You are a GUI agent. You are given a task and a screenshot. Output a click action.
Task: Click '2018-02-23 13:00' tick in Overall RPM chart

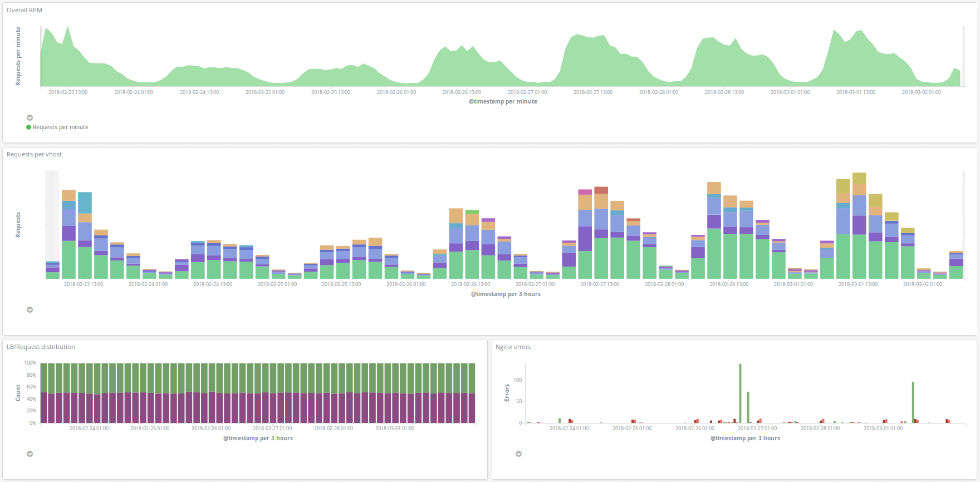pyautogui.click(x=68, y=92)
